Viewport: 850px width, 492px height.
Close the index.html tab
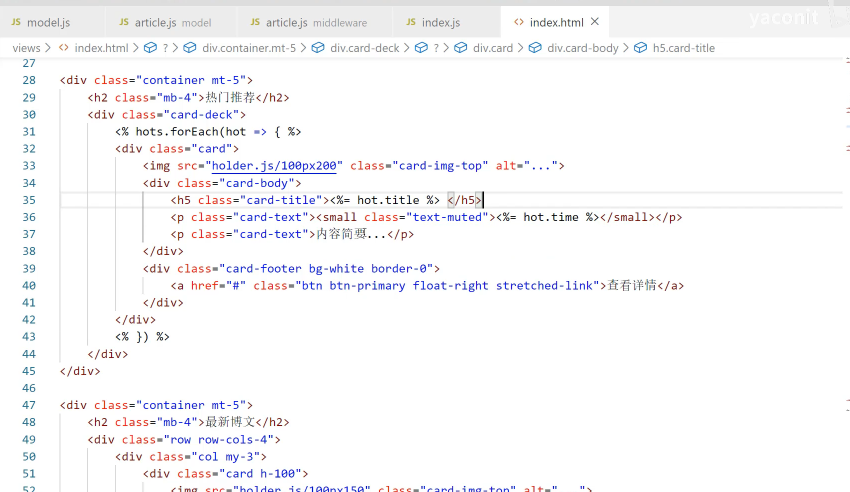(595, 22)
